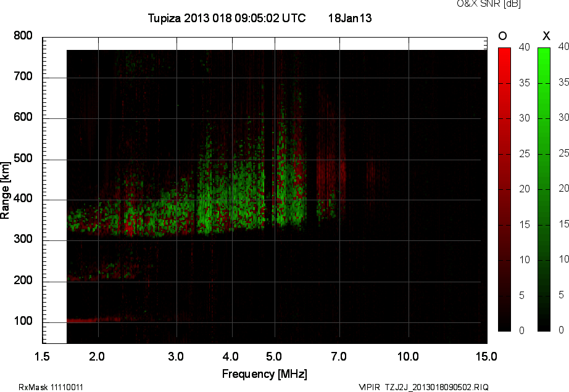The image size is (569, 392).
Task: Click the O colorbar 15 dB tick label
Action: pyautogui.click(x=525, y=224)
